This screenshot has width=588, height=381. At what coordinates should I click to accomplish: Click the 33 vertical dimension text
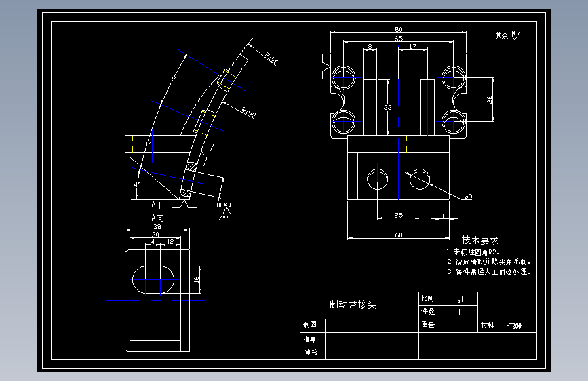[x=387, y=107]
